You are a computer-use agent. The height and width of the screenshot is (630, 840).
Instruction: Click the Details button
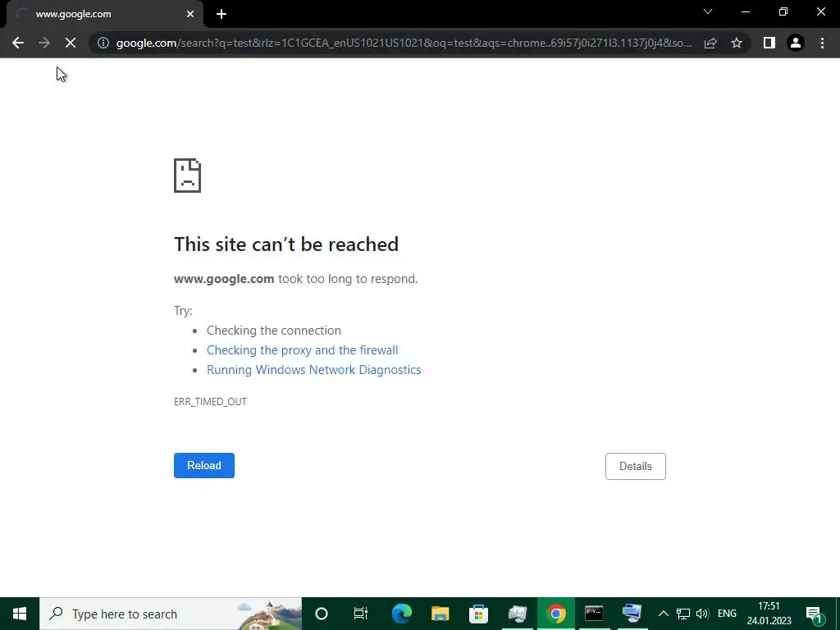click(636, 466)
